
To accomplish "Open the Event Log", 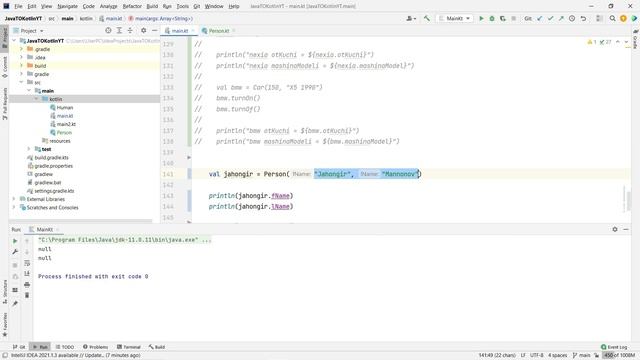I will (x=614, y=347).
